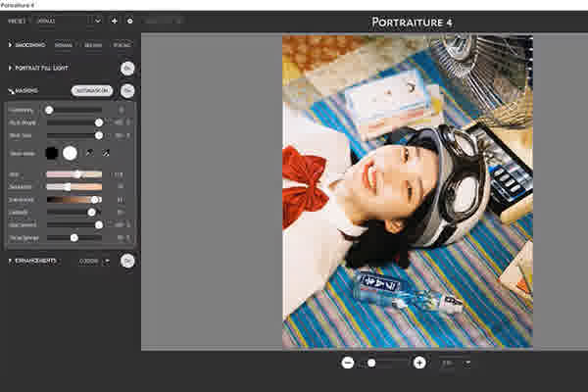Expand the Portrait Fill Light section
588x392 pixels.
pyautogui.click(x=10, y=69)
